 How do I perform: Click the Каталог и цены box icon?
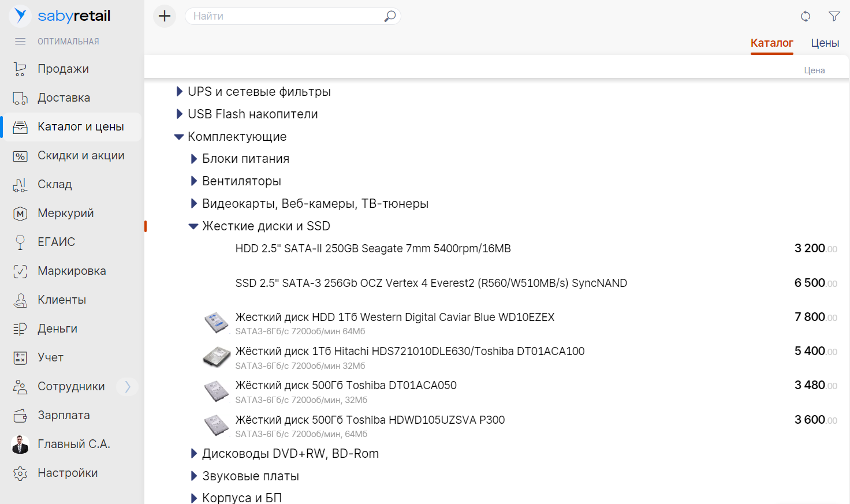click(20, 127)
